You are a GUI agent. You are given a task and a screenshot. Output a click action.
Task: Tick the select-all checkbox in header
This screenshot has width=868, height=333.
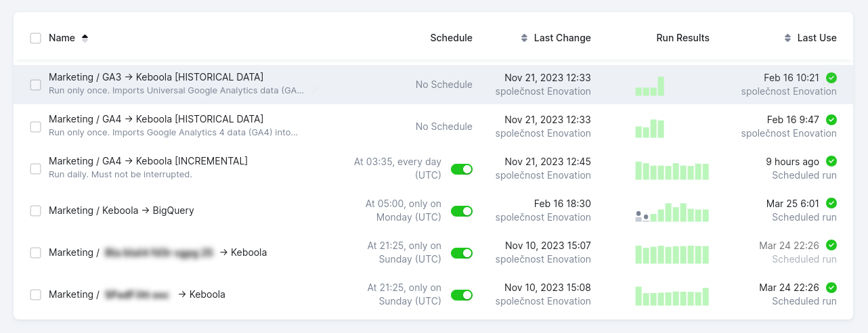tap(36, 38)
